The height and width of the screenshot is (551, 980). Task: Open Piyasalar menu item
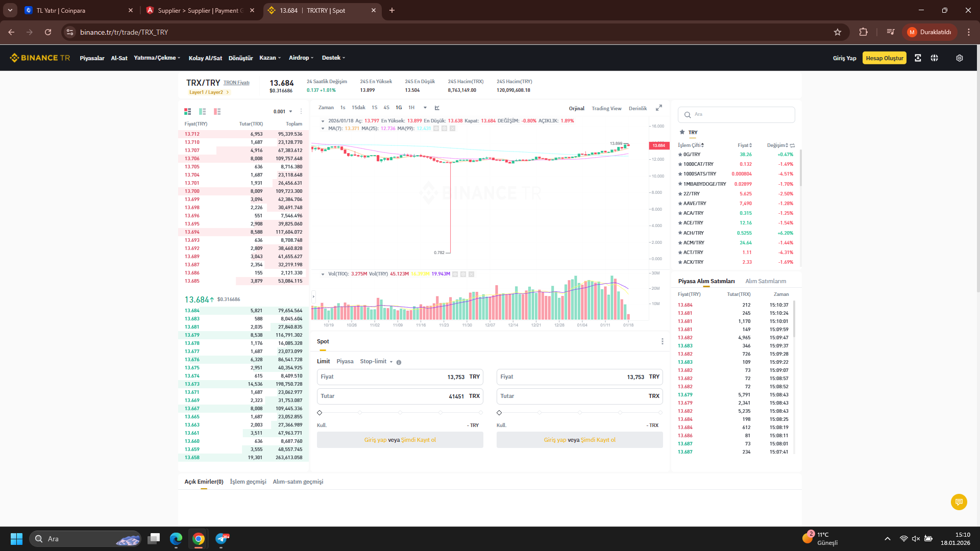(92, 58)
